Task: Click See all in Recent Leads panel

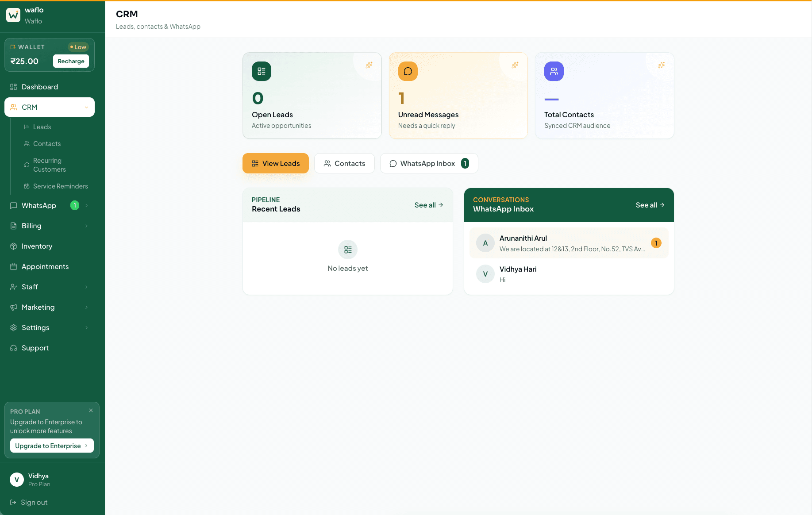Action: [x=429, y=205]
